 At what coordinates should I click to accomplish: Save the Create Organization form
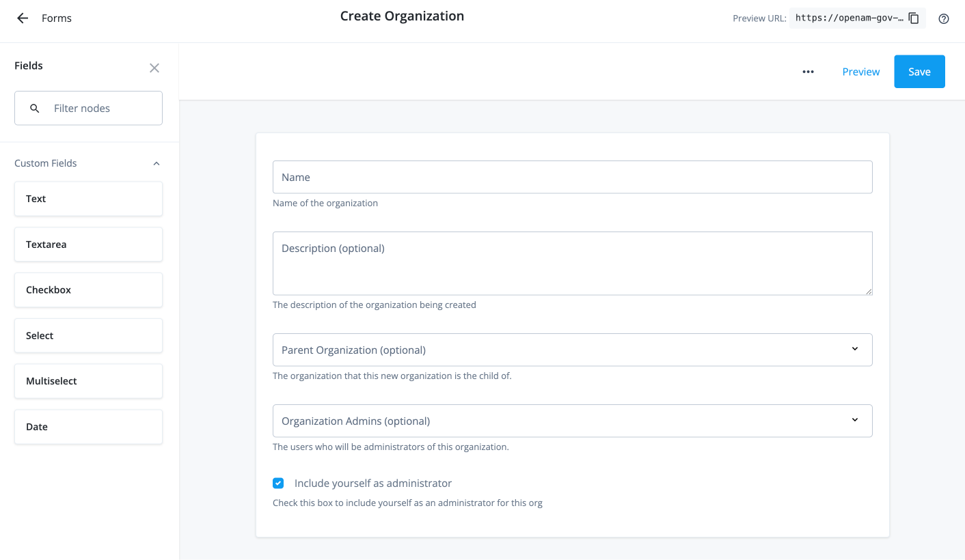click(x=919, y=71)
